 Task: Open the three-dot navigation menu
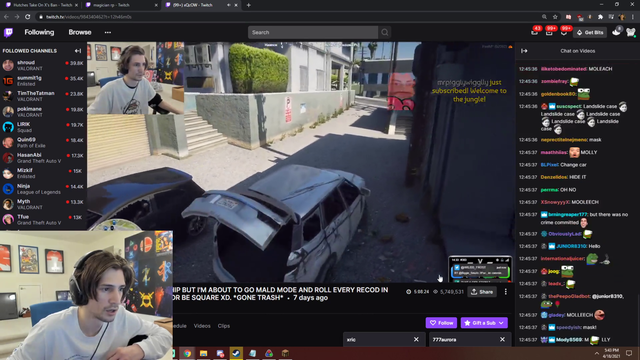pos(108,32)
